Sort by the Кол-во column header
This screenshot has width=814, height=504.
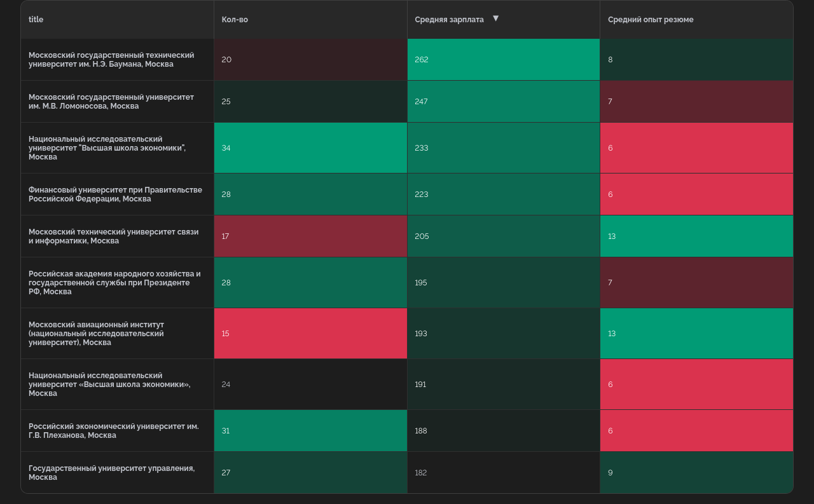point(235,20)
